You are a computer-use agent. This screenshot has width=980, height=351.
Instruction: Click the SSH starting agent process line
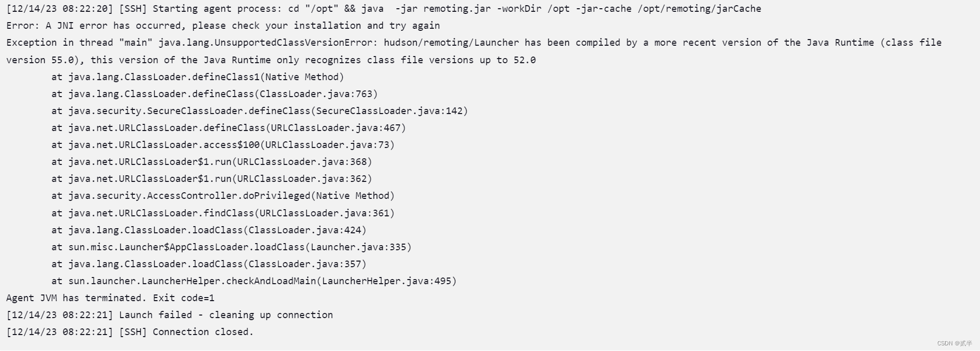tap(384, 9)
